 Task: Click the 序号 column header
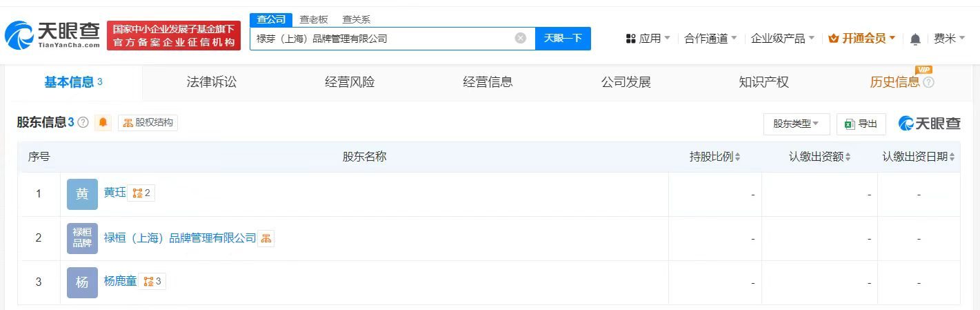39,157
